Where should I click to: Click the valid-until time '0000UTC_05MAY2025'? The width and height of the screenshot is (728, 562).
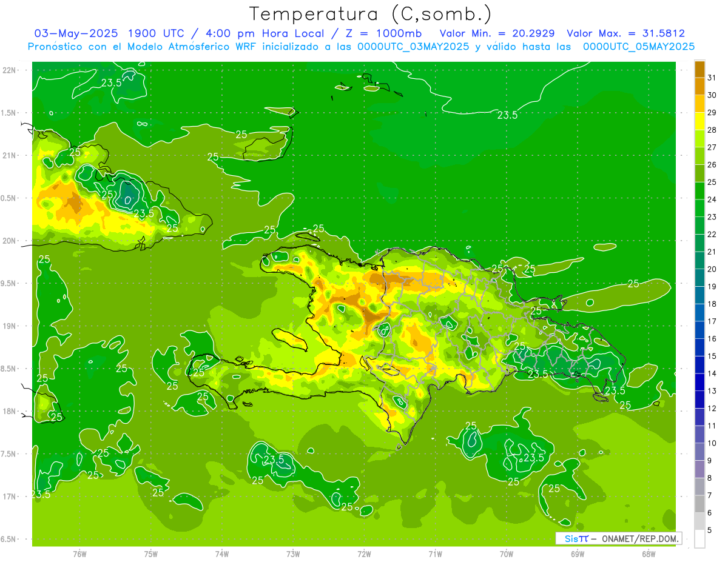pos(639,47)
